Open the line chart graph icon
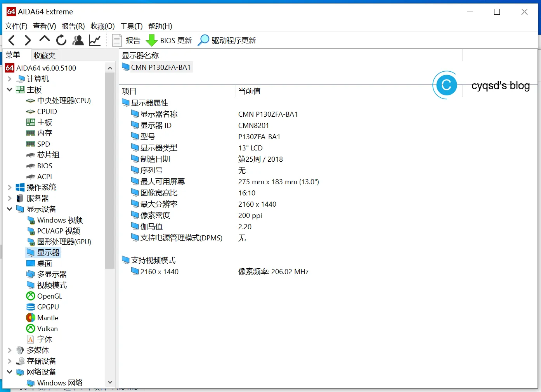The width and height of the screenshot is (541, 392). [x=95, y=40]
